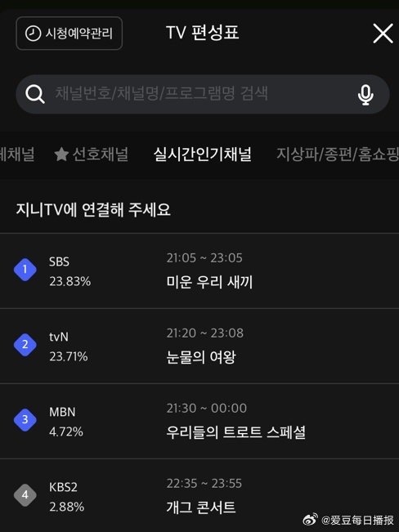Switch to the 실시간인기채널 tab
This screenshot has width=399, height=532.
203,154
